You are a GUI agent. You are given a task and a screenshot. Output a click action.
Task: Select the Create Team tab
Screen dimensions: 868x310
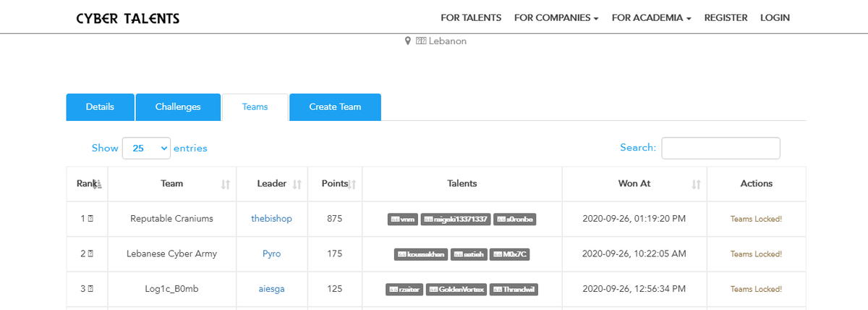pyautogui.click(x=335, y=107)
